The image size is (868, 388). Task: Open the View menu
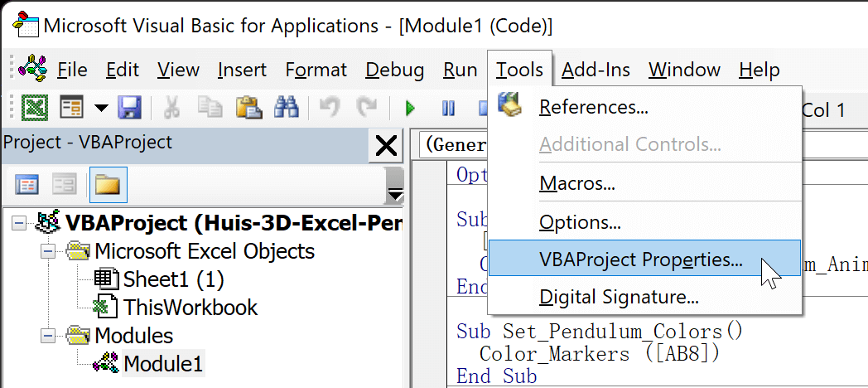(x=178, y=70)
